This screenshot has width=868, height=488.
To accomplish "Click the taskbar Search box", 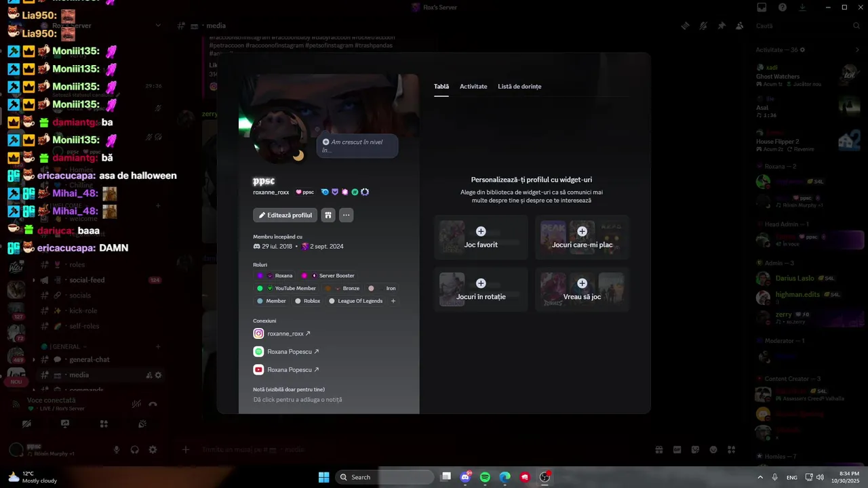I will pyautogui.click(x=385, y=477).
